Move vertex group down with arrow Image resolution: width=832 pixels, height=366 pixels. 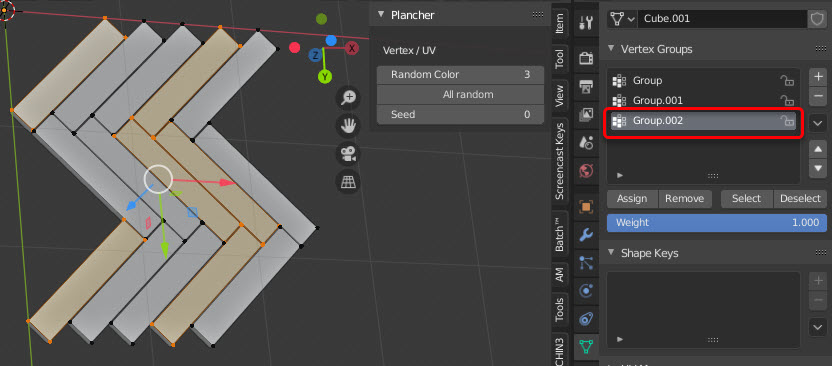818,169
